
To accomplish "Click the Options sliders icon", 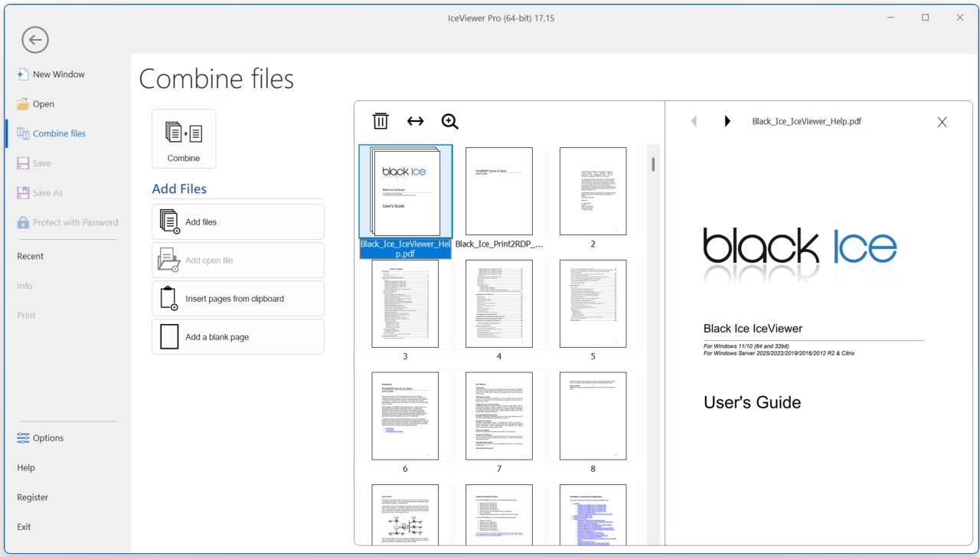I will pos(23,438).
